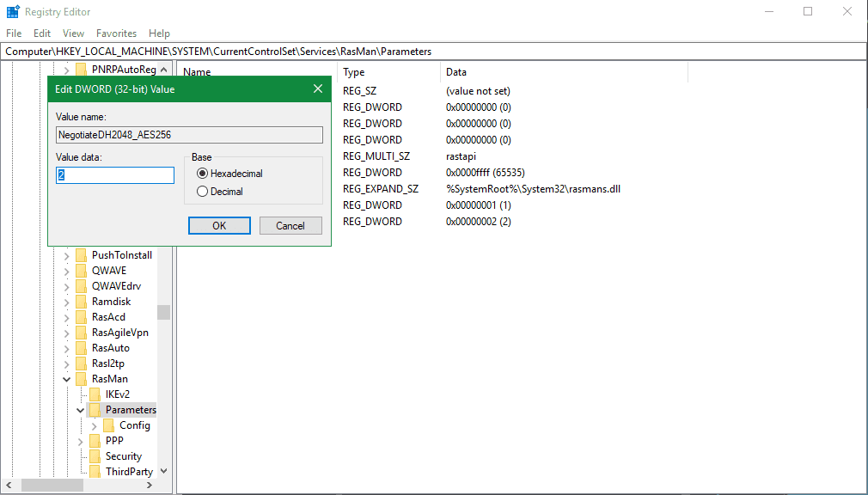Select the Hexadecimal base option
The image size is (868, 495).
[x=203, y=174]
